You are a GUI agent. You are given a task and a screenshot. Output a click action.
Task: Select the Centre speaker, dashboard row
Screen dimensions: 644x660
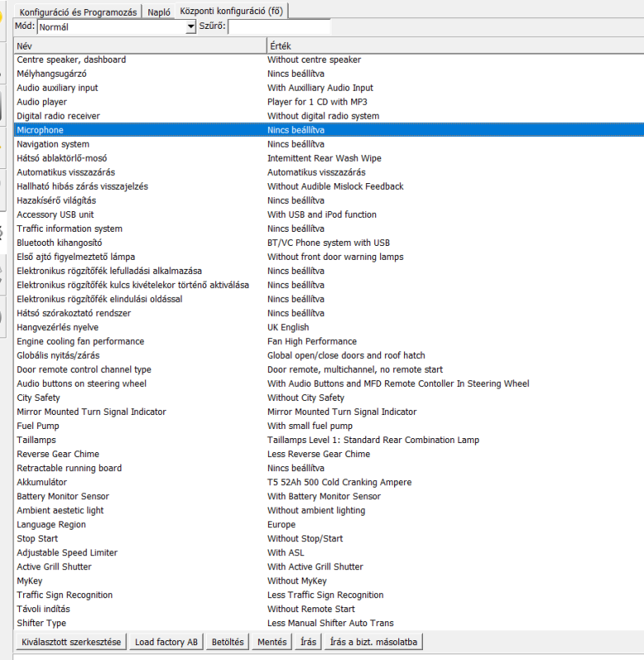(x=329, y=59)
